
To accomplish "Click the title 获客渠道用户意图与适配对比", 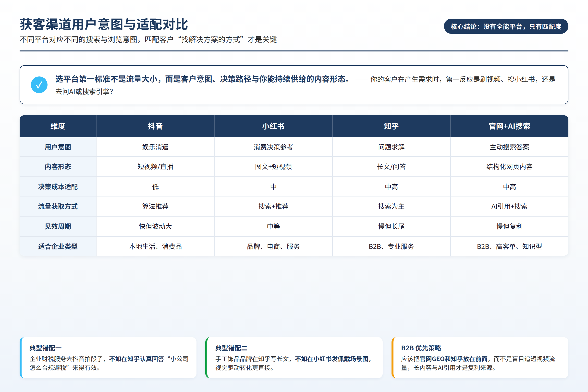I will click(104, 24).
